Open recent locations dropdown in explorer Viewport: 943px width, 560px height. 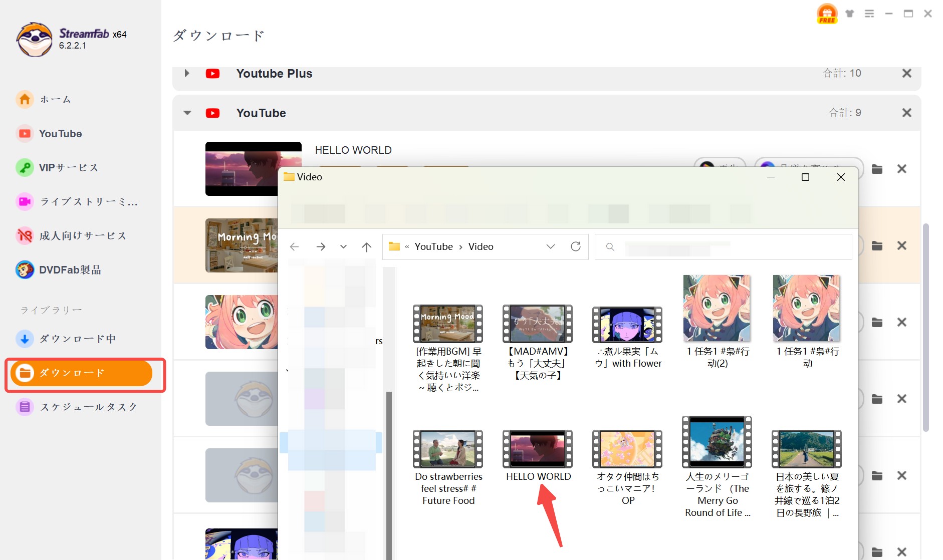pos(343,247)
